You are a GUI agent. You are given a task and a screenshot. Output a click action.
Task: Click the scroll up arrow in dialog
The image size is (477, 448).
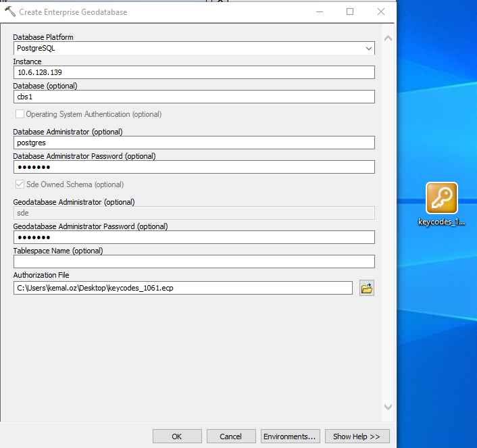(x=388, y=39)
